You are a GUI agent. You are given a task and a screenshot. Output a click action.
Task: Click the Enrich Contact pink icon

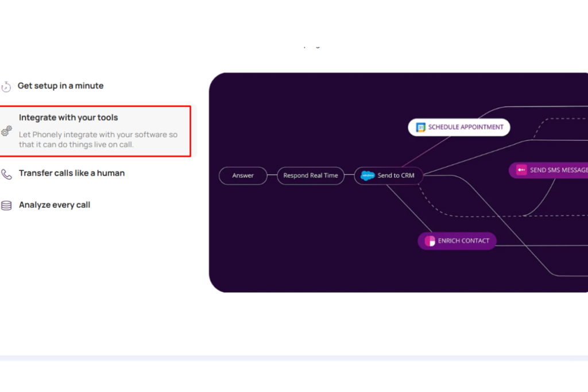(430, 241)
